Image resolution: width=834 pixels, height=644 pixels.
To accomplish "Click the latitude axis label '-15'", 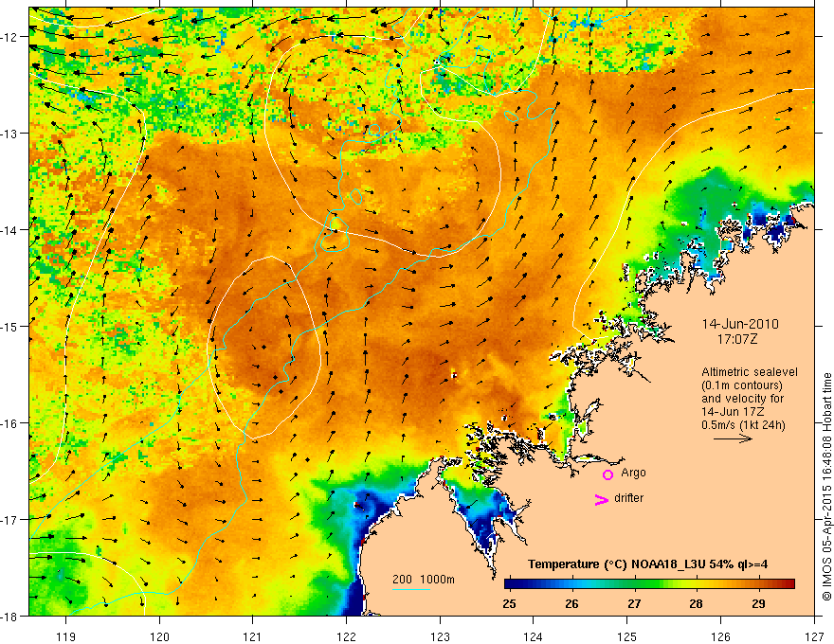I will tap(9, 326).
